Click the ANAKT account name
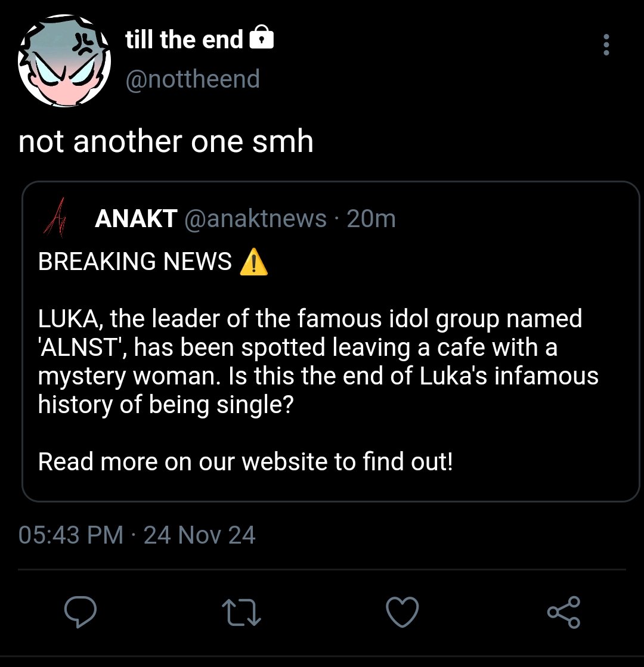This screenshot has height=667, width=644. [136, 219]
